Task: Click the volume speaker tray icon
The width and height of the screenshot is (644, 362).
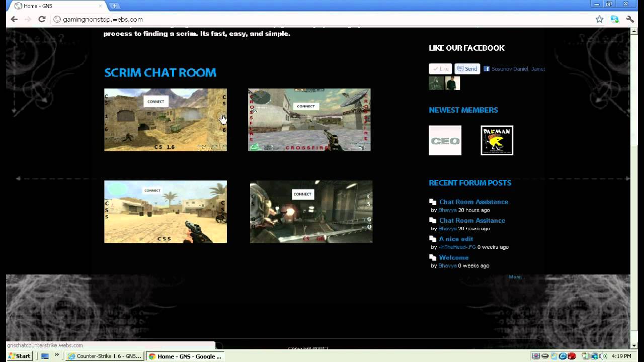Action: coord(603,356)
